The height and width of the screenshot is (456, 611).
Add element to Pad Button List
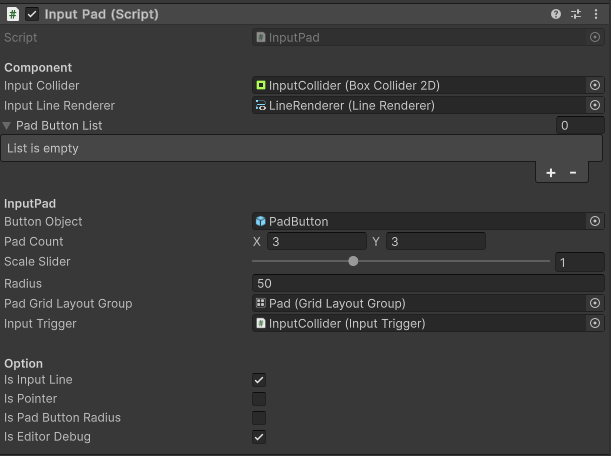pyautogui.click(x=551, y=173)
